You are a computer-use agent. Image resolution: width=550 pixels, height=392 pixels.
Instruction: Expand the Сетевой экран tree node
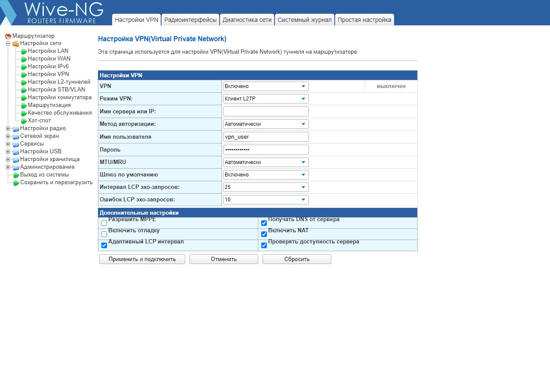pos(8,137)
